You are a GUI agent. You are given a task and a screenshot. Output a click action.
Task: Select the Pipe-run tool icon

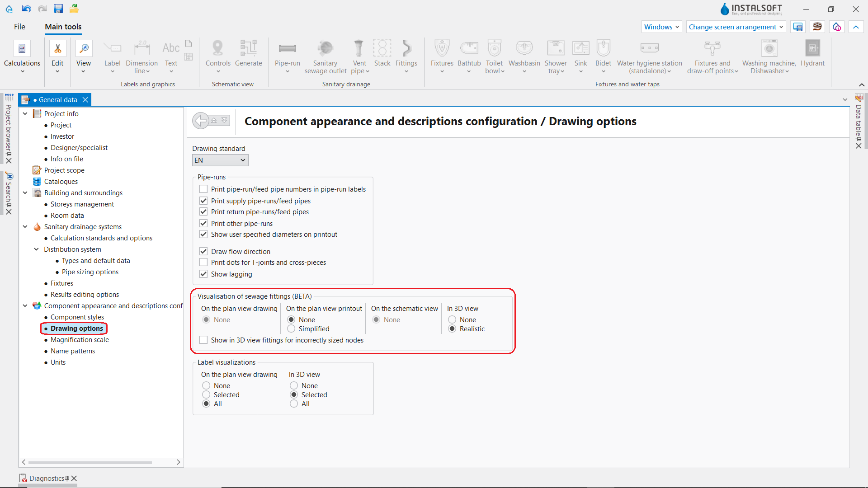(287, 48)
